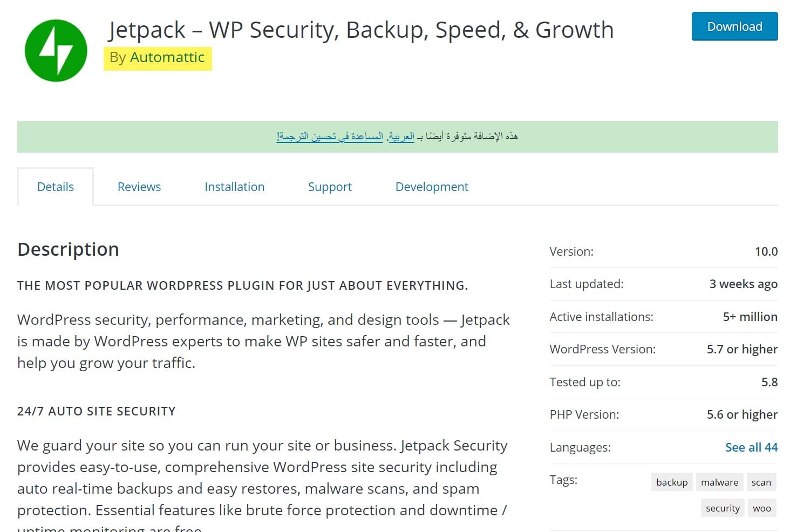Click the help improve translation link
Image resolution: width=797 pixels, height=532 pixels.
tap(330, 137)
